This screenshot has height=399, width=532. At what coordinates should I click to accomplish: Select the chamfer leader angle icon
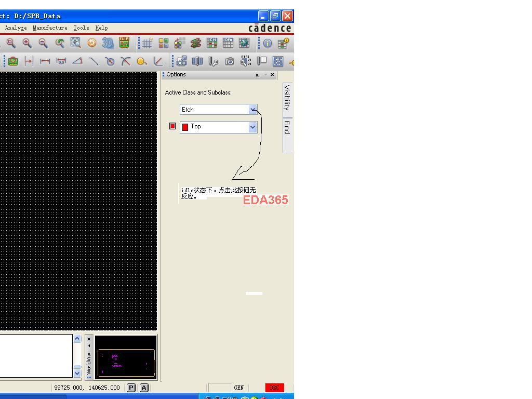158,61
